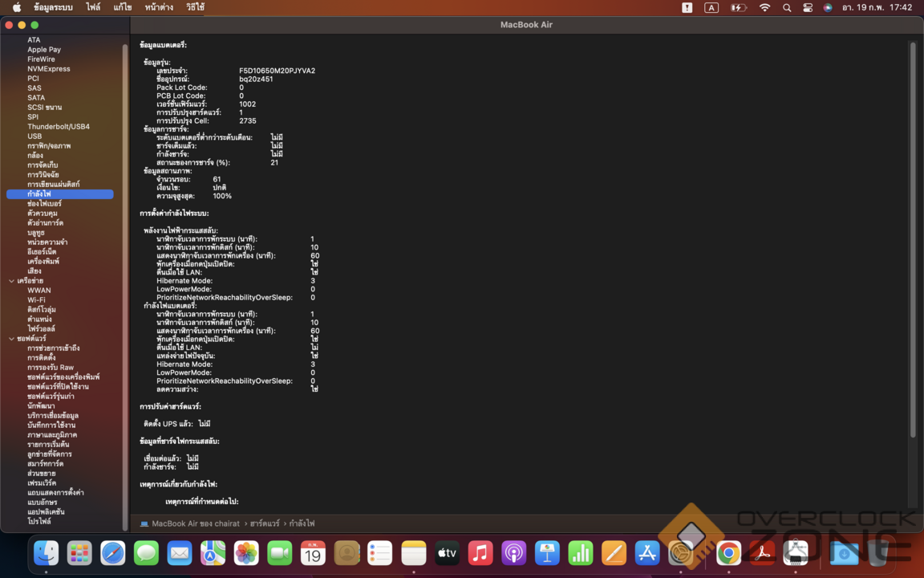Click the Wi-Fi status icon
The width and height of the screenshot is (924, 578).
click(764, 7)
